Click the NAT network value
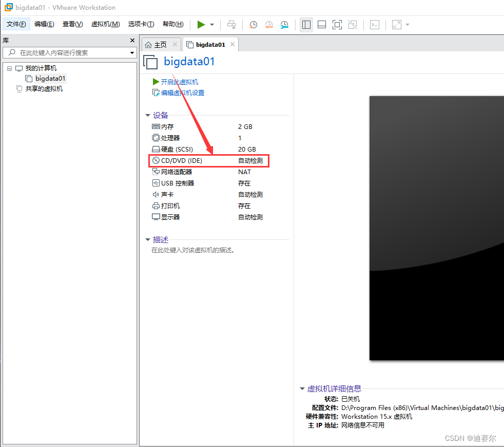This screenshot has height=447, width=504. [x=244, y=172]
